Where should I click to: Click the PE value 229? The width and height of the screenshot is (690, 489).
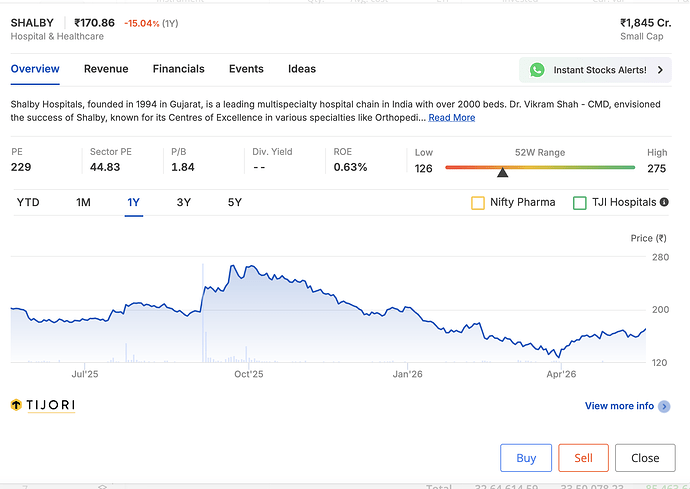(21, 167)
